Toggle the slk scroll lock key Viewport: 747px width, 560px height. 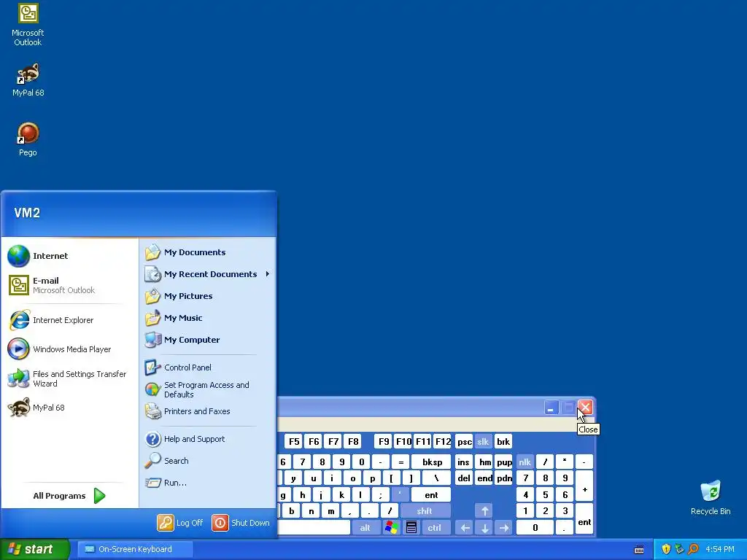tap(483, 442)
